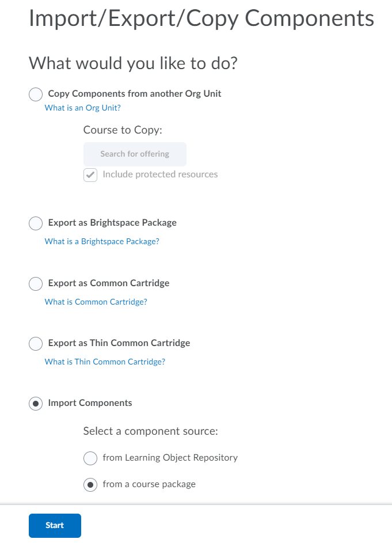The height and width of the screenshot is (543, 392).
Task: Click the 'What would you like to do?' heading
Action: (133, 63)
